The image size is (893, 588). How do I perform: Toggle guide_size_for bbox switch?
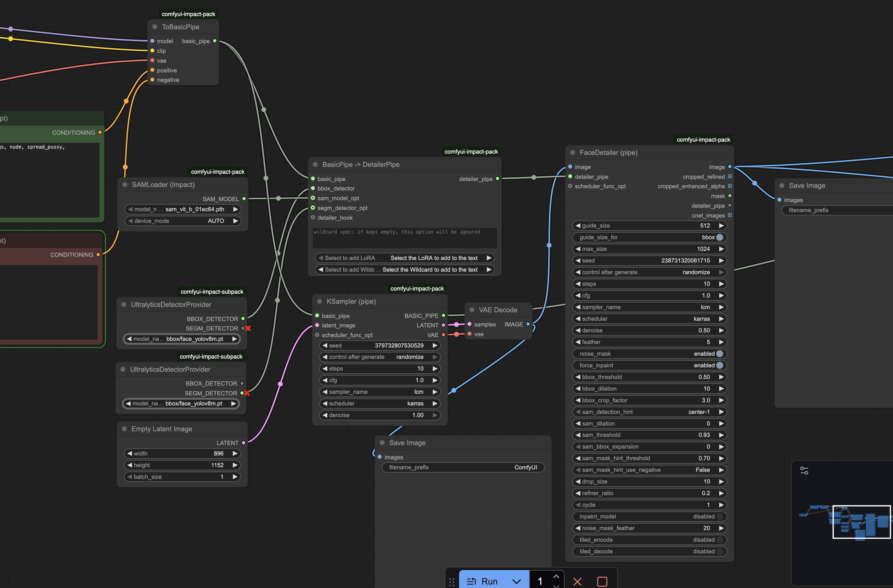click(x=719, y=237)
